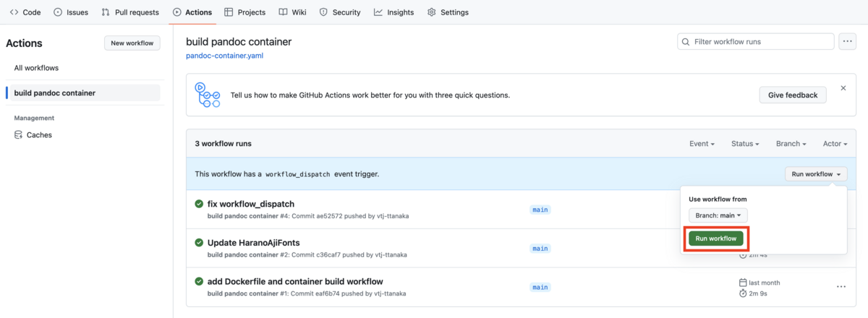
Task: Click main branch label on Update HaranoAjiFonts row
Action: tap(540, 248)
